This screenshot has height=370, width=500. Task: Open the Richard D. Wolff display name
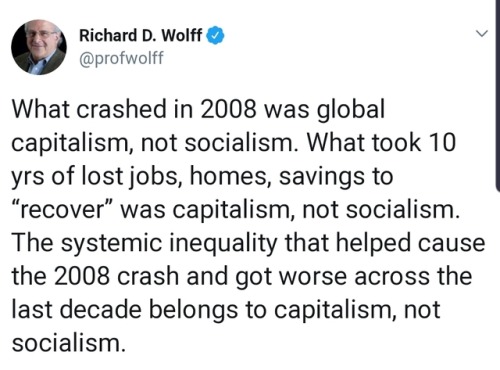141,36
